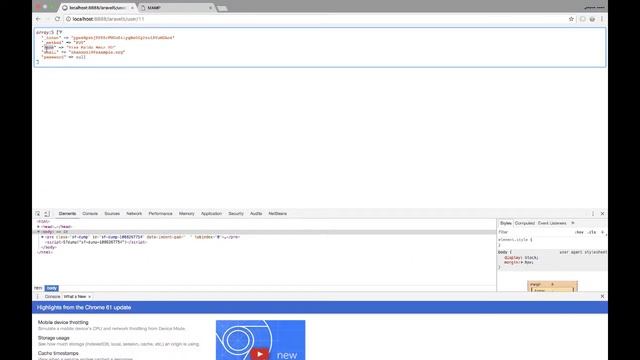
Task: Click the element.style rule block
Action: coord(552,242)
